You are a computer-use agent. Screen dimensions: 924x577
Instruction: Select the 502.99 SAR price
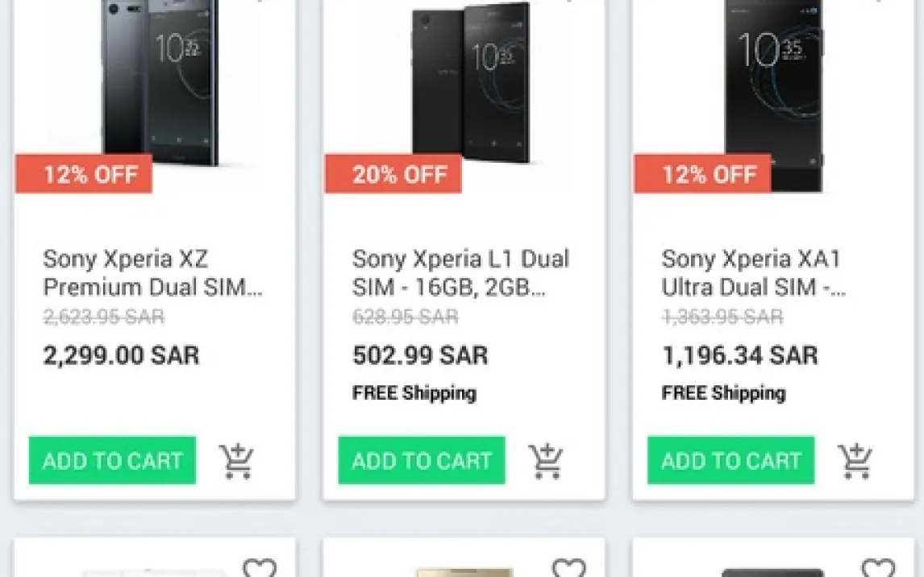[420, 355]
